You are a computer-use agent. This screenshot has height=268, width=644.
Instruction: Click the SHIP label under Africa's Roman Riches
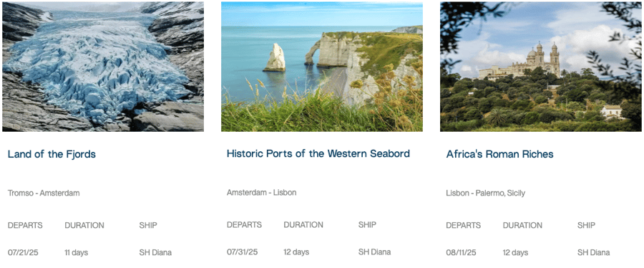tap(586, 225)
